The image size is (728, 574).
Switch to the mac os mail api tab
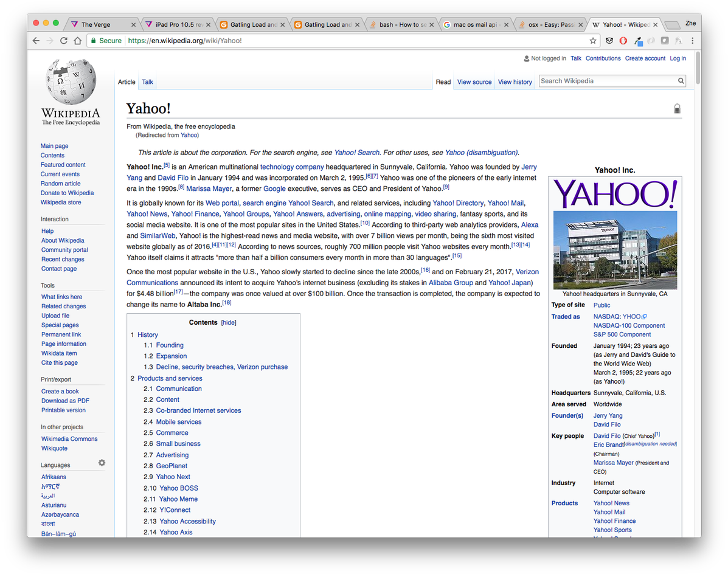[475, 24]
